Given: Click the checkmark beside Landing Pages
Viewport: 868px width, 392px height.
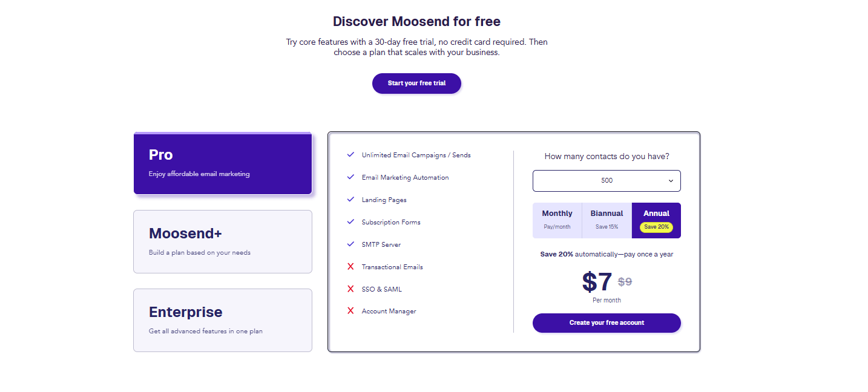Looking at the screenshot, I should [x=350, y=199].
